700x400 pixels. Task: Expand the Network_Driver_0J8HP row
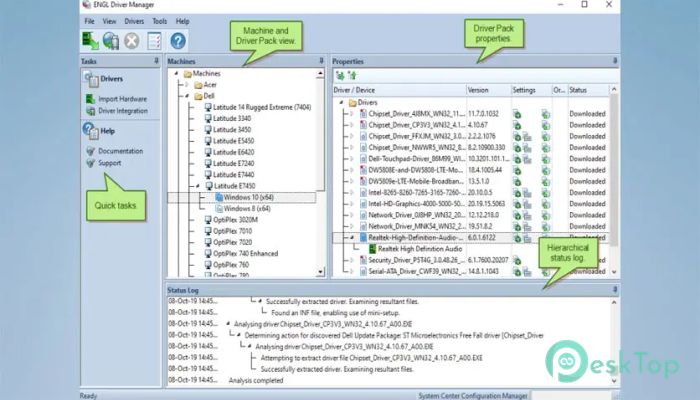352,215
